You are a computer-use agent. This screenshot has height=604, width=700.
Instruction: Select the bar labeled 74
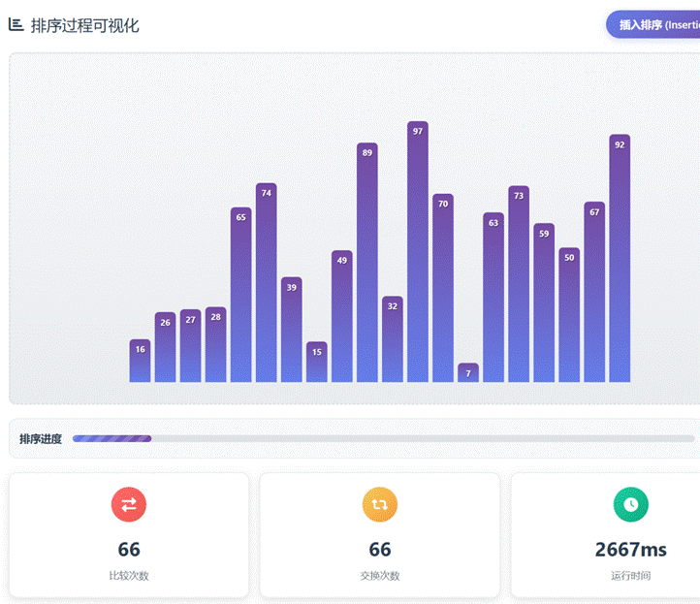point(267,282)
